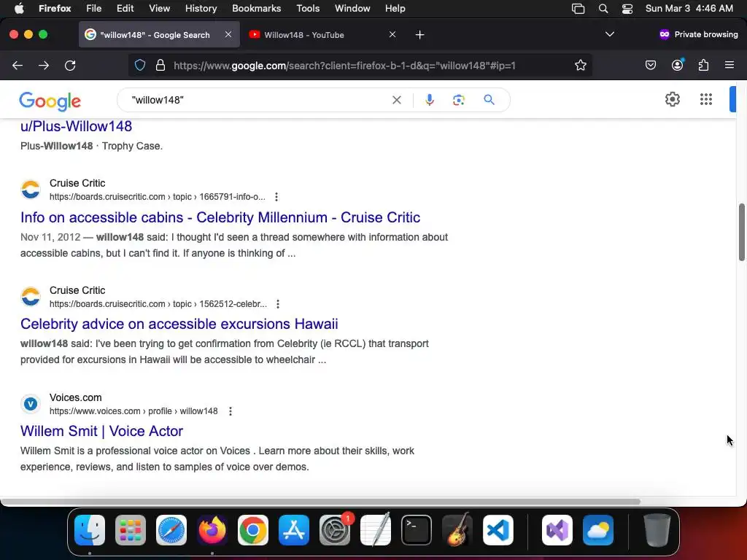Focus the Google search input field
This screenshot has height=560, width=747.
pyautogui.click(x=258, y=100)
